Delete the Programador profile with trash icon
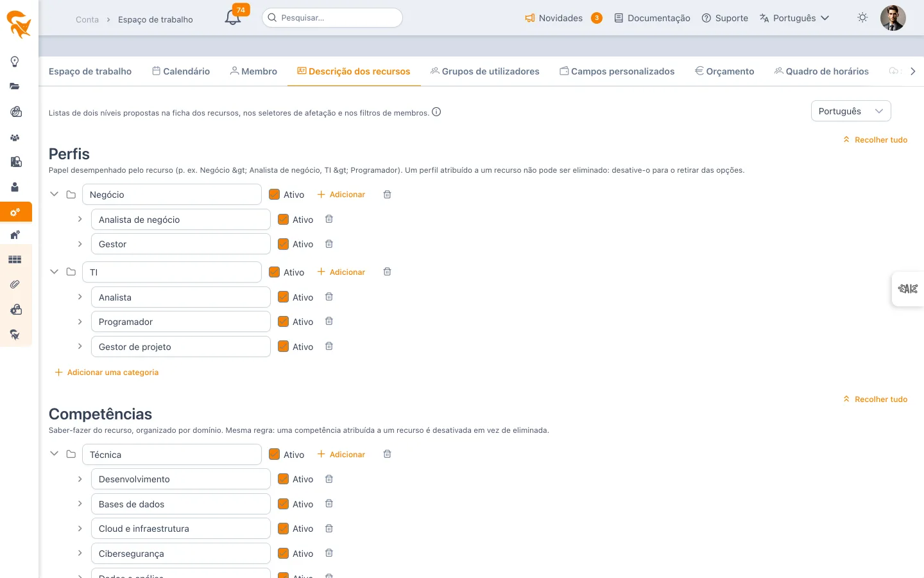 tap(329, 322)
